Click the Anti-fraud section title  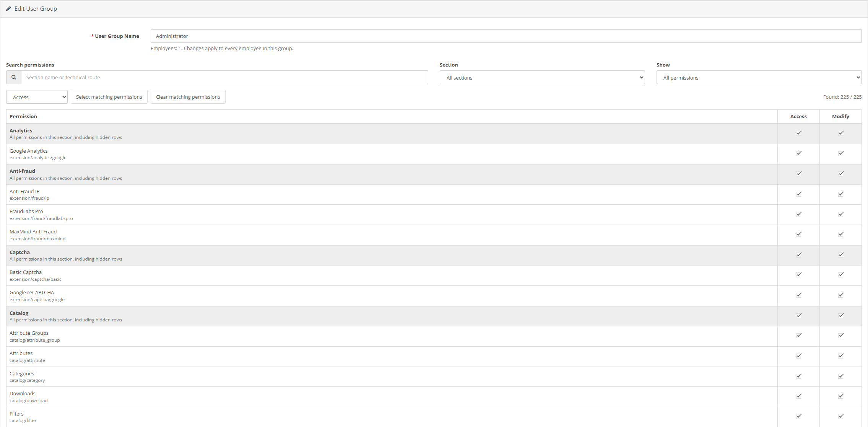22,171
